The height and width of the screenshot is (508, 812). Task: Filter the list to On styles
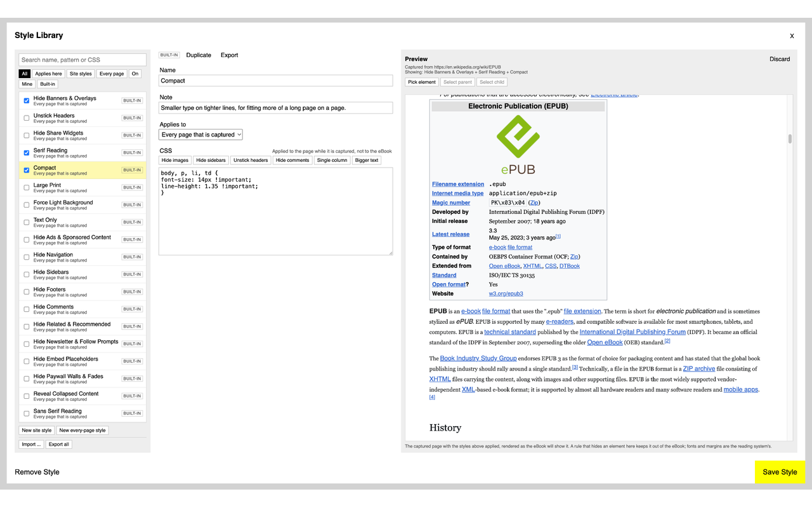click(135, 74)
